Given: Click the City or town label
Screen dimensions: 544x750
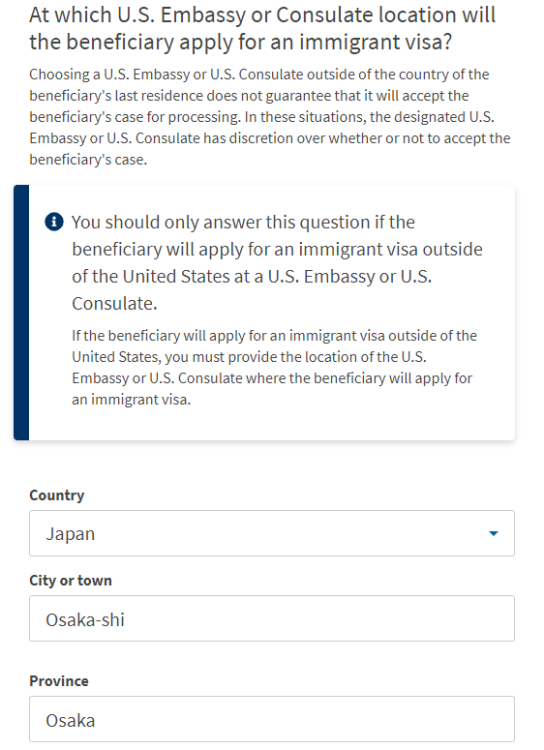Looking at the screenshot, I should [x=70, y=580].
